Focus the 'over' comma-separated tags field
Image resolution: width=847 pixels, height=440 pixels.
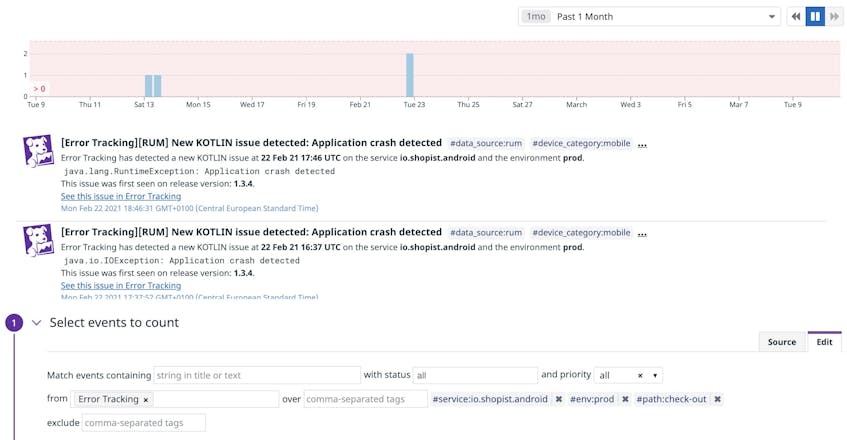tap(366, 399)
